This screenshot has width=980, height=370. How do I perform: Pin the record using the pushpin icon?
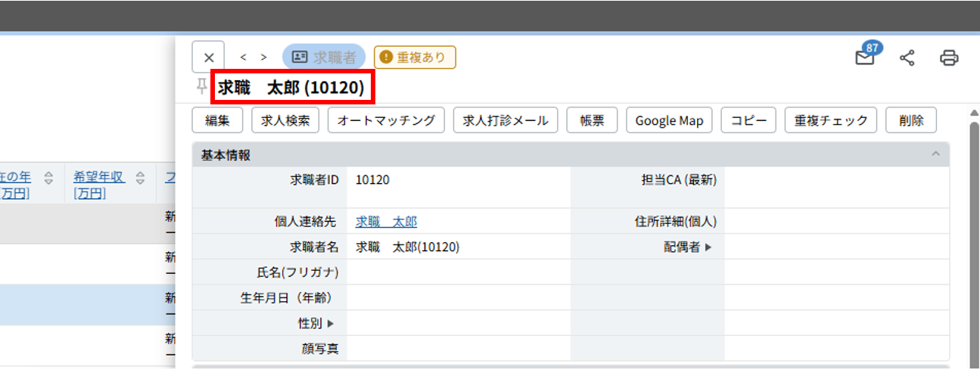(x=201, y=87)
